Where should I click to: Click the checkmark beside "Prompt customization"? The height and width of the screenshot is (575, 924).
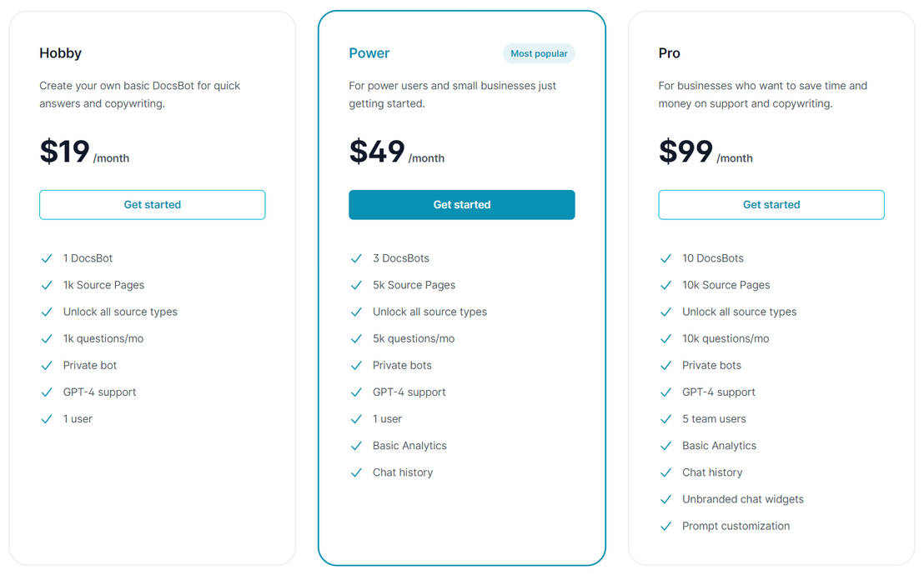[x=665, y=526]
